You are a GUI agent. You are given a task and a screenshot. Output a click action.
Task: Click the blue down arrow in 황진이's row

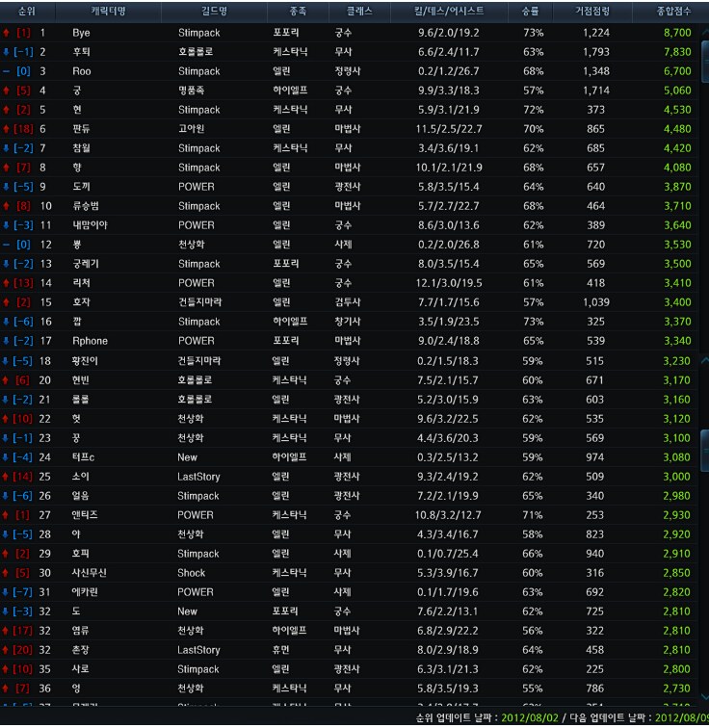coord(7,361)
